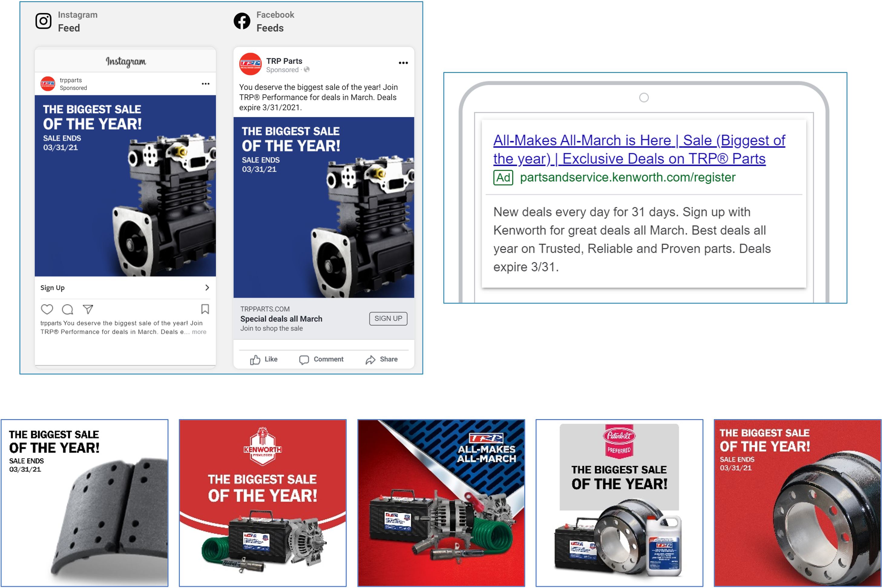Image resolution: width=882 pixels, height=588 pixels.
Task: Click the trpparts profile avatar on Instagram
Action: (x=48, y=84)
